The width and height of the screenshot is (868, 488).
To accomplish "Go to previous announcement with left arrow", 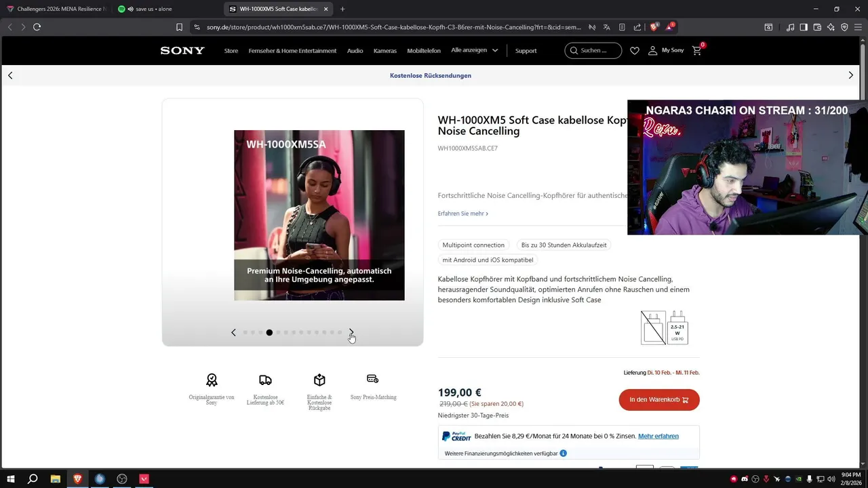I will 10,75.
